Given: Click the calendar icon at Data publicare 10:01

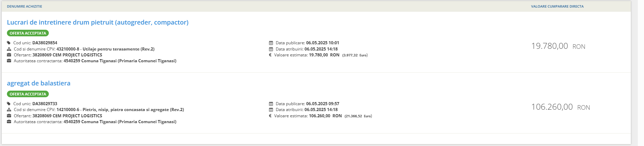Looking at the screenshot, I should click(x=271, y=43).
